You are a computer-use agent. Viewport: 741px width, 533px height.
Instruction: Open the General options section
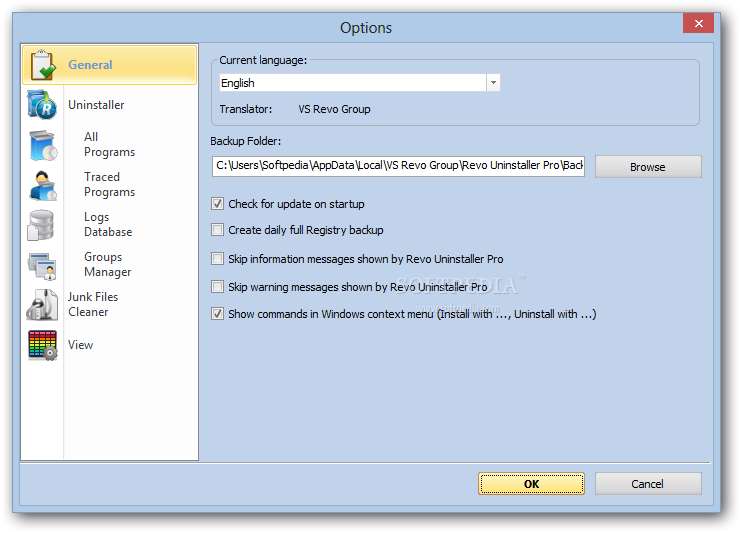point(110,65)
